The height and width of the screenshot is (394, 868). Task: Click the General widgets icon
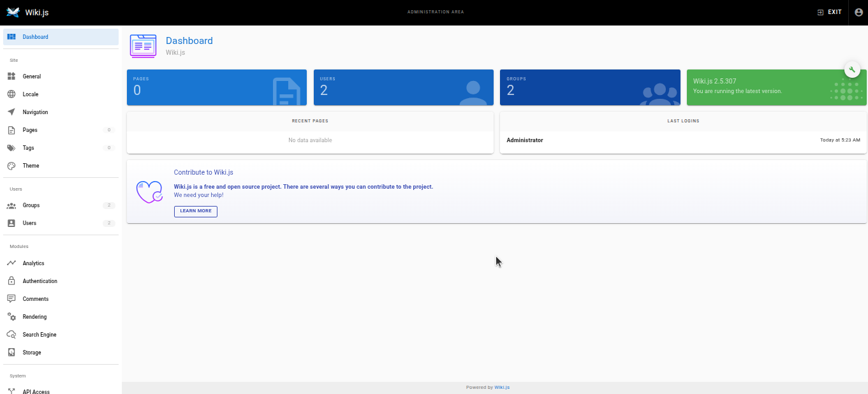point(11,77)
